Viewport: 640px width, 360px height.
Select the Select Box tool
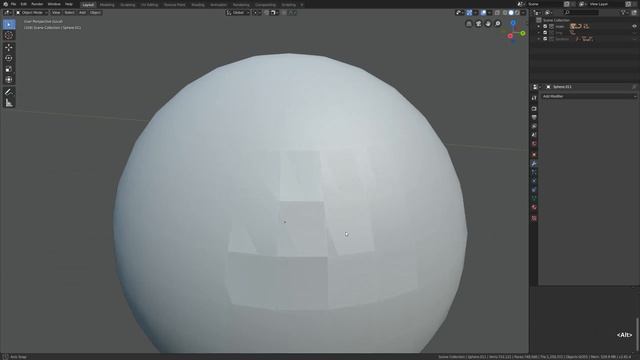click(9, 24)
